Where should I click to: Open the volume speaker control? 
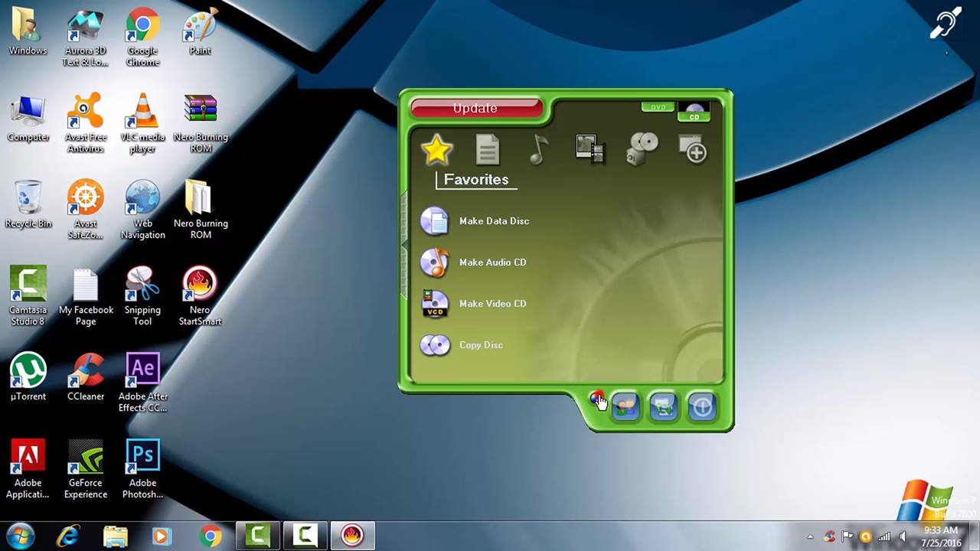(903, 536)
